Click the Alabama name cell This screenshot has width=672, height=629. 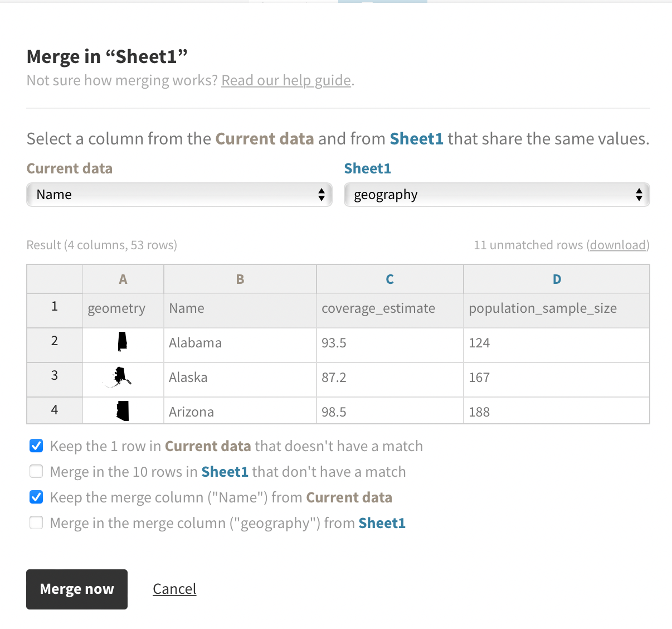[x=196, y=343]
